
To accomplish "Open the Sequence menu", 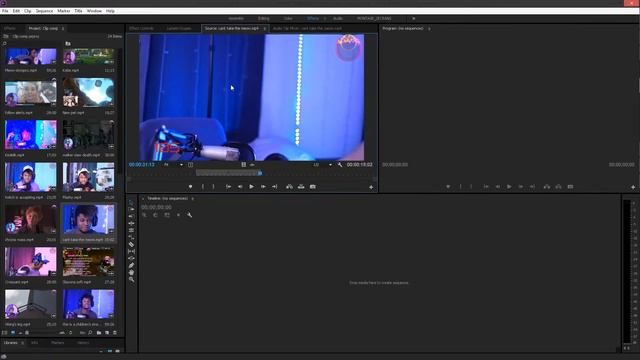I will coord(44,11).
